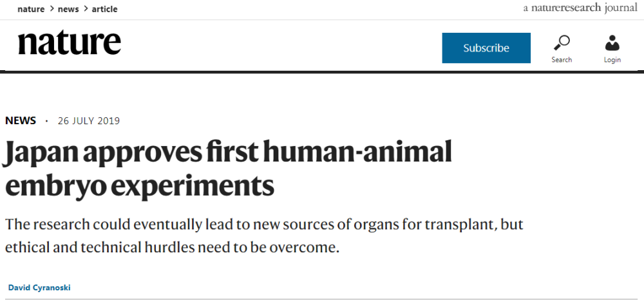
Task: Click the dot separator after NEWS
Action: (46, 121)
